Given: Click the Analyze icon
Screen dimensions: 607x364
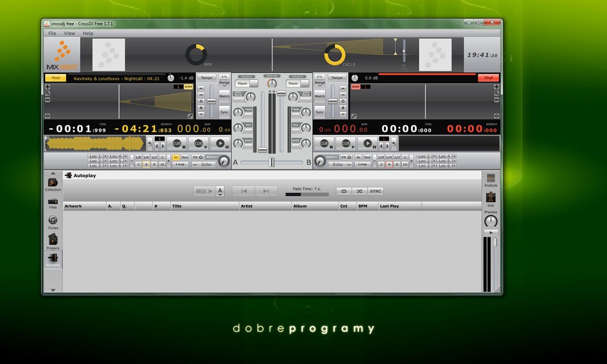Looking at the screenshot, I should [491, 178].
